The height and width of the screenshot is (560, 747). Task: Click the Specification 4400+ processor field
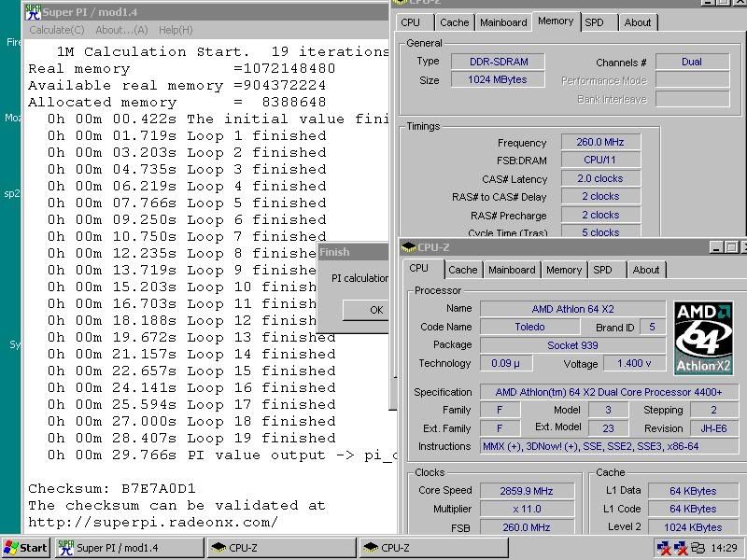pyautogui.click(x=609, y=392)
